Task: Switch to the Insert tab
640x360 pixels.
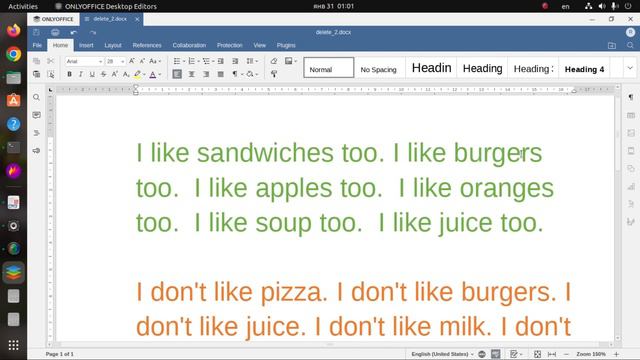Action: click(86, 45)
